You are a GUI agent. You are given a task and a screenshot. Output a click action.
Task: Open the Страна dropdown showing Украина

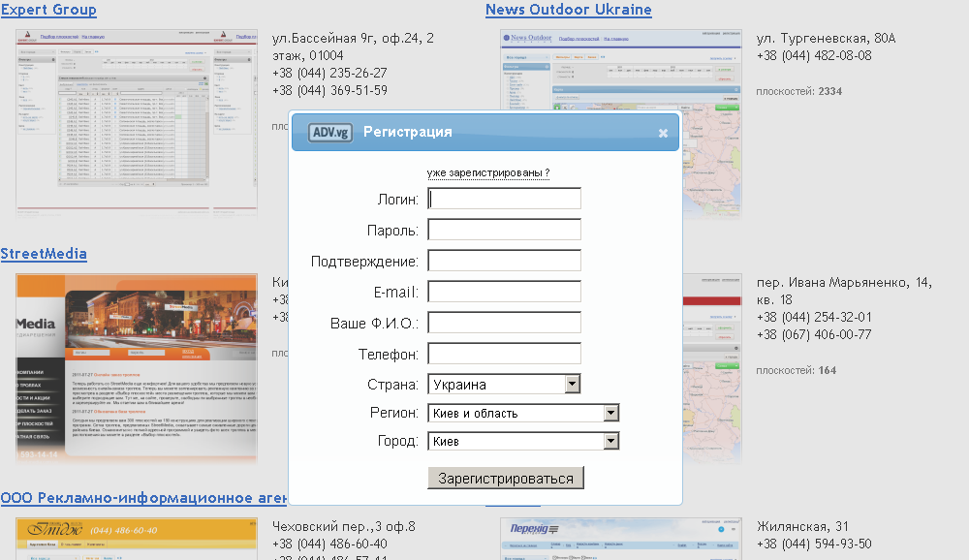pyautogui.click(x=504, y=385)
